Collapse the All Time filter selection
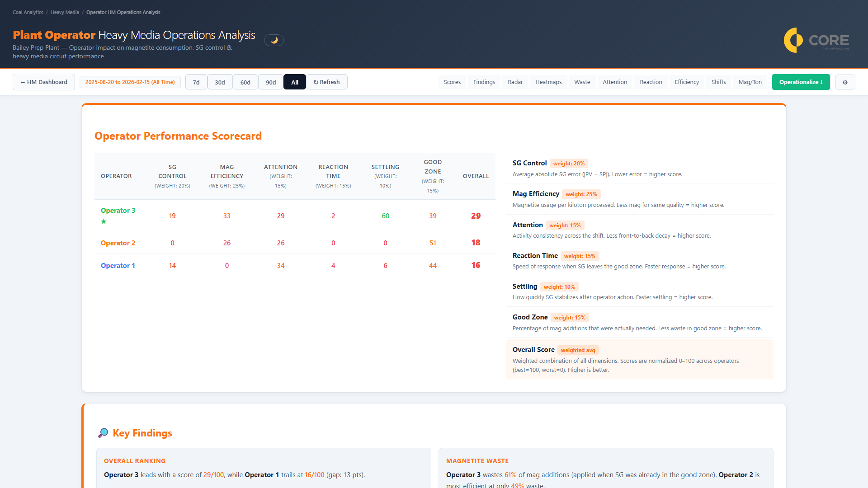The width and height of the screenshot is (868, 488). coord(295,82)
